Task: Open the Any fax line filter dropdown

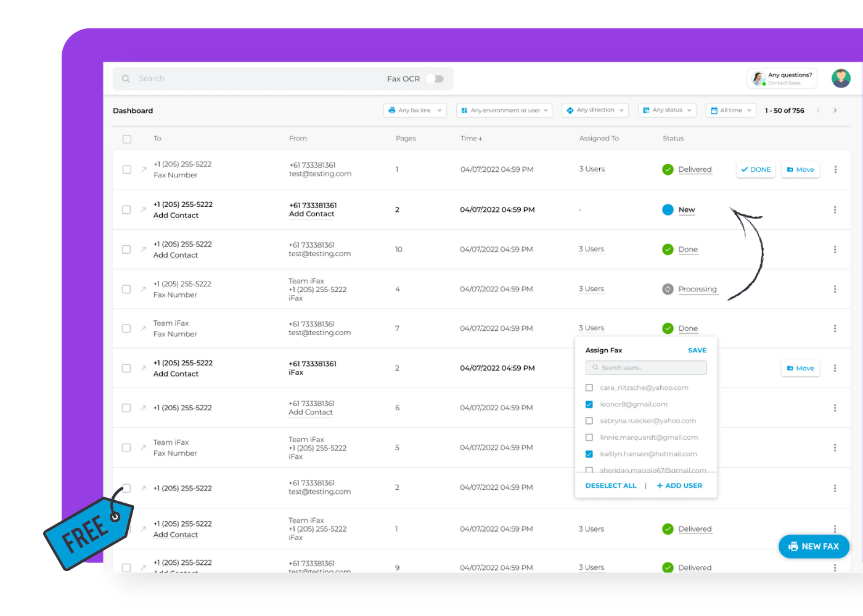Action: (415, 110)
